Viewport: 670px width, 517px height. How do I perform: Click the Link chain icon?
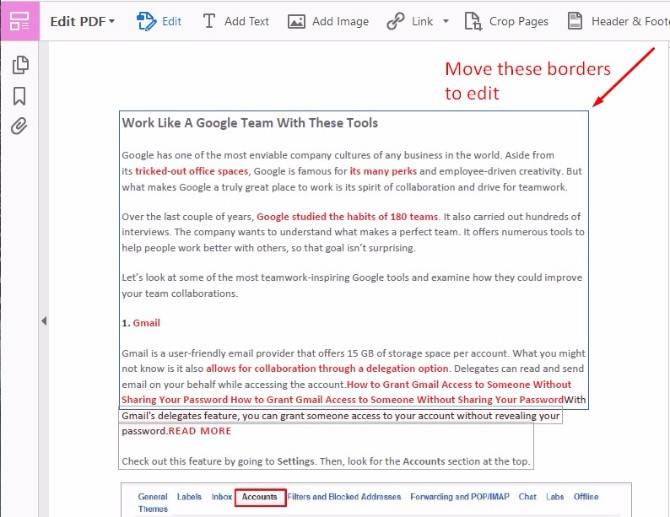coord(396,21)
